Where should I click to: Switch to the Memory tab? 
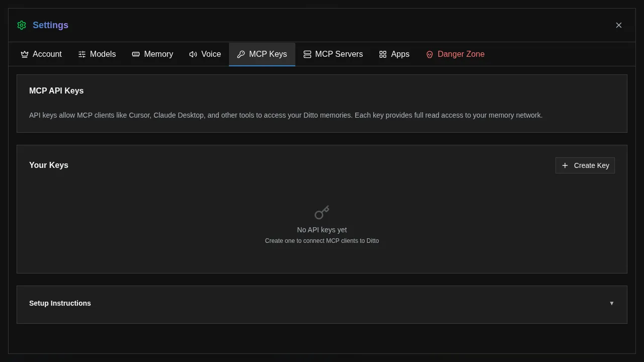(x=152, y=54)
